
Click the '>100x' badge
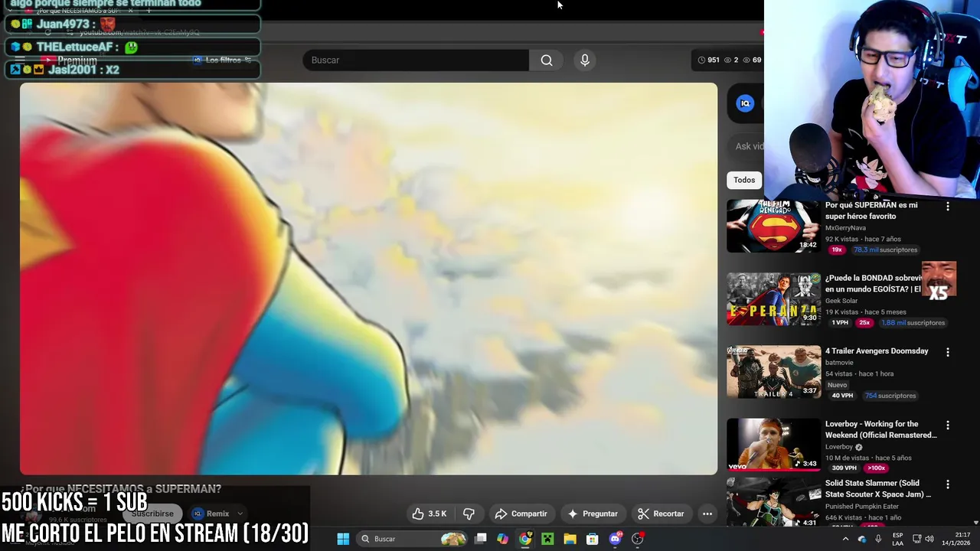pos(876,468)
